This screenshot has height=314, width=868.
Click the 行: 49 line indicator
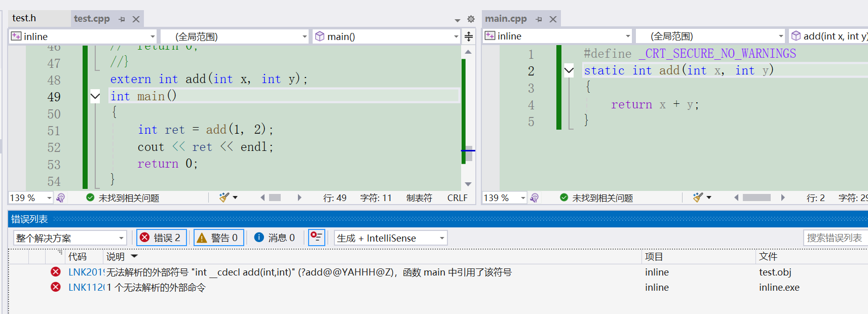point(335,198)
